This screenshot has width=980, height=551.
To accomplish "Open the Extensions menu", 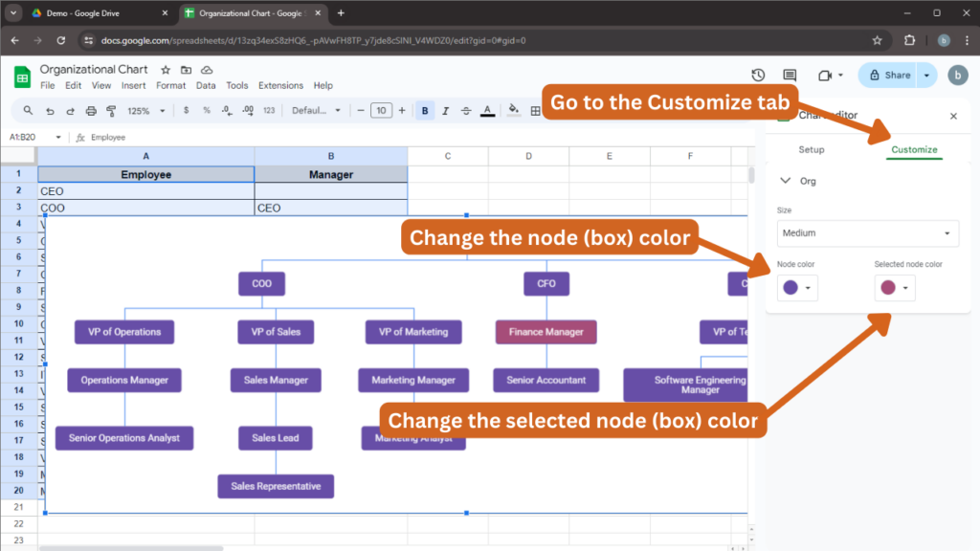I will point(280,85).
